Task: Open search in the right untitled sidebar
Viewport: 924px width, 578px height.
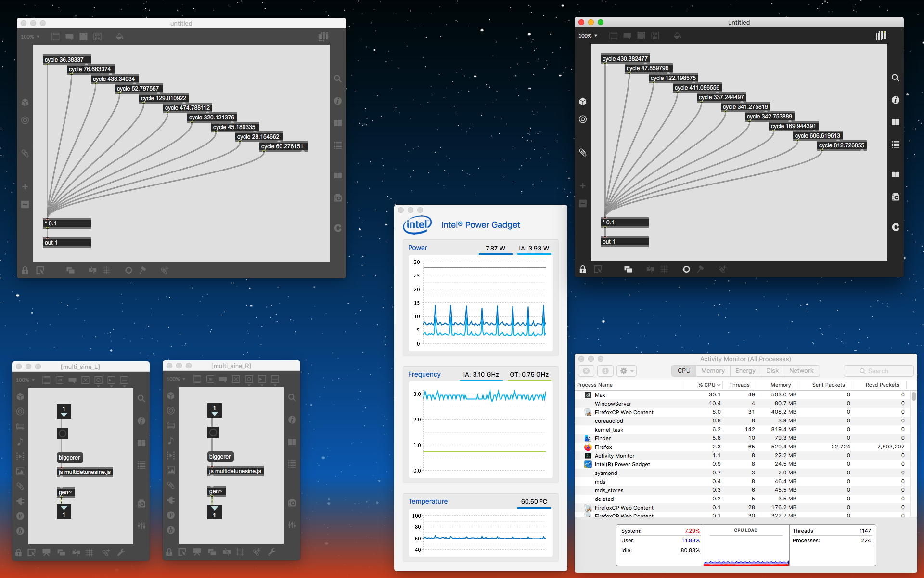Action: click(895, 78)
